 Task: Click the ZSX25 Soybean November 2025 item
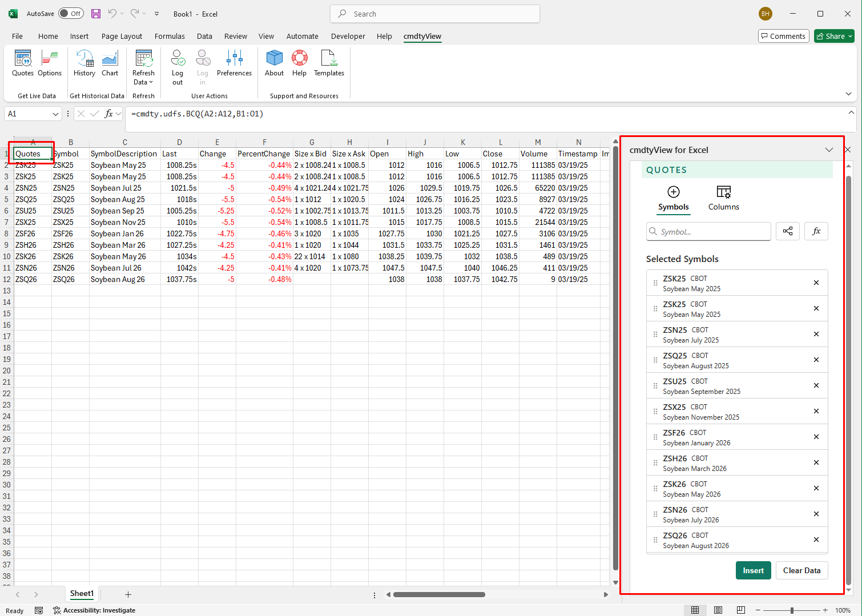(737, 411)
